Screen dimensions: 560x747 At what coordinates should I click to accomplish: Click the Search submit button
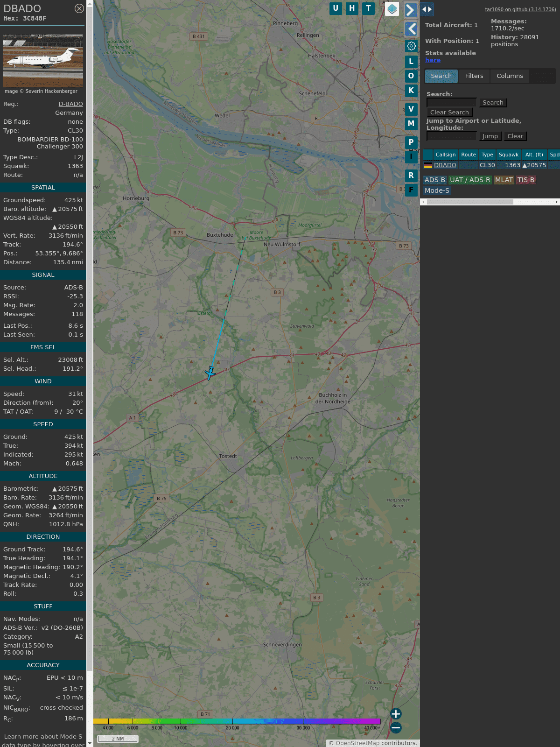pos(493,103)
